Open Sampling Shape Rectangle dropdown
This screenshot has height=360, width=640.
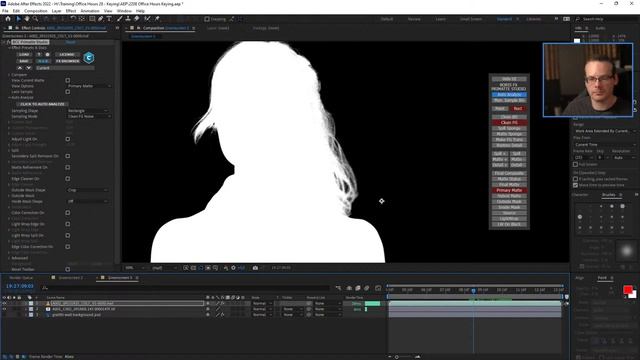click(x=87, y=111)
